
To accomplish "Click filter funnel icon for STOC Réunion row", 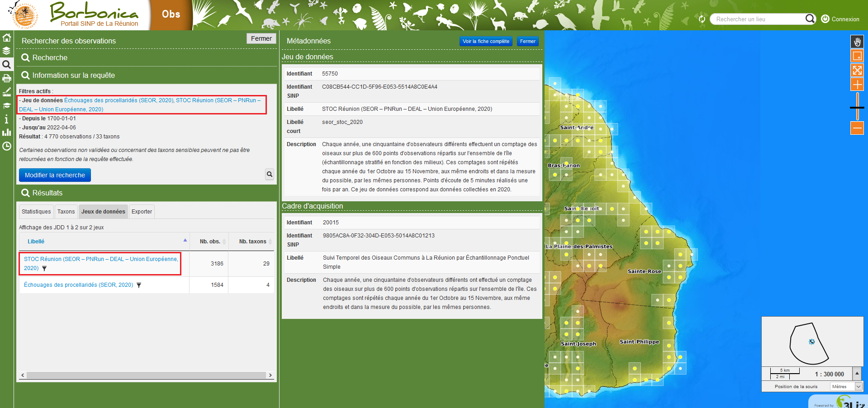I will (x=44, y=269).
